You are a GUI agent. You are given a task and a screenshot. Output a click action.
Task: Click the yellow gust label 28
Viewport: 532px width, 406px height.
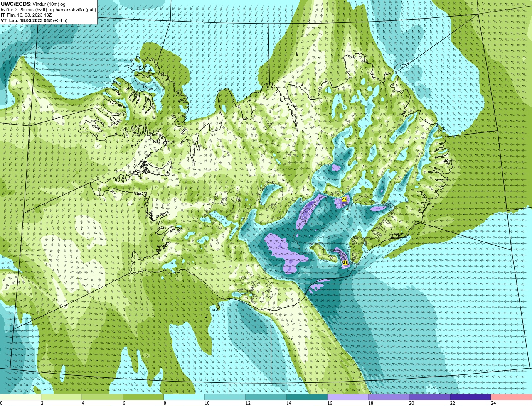[x=345, y=263]
